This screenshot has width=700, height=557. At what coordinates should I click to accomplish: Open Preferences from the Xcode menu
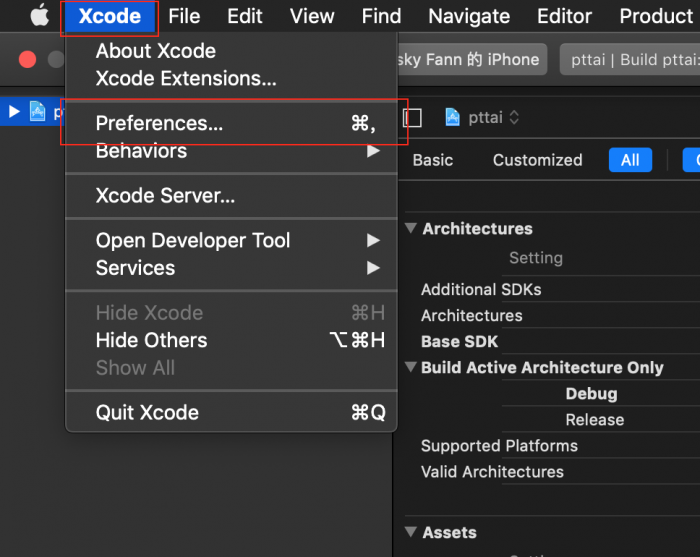pos(159,123)
